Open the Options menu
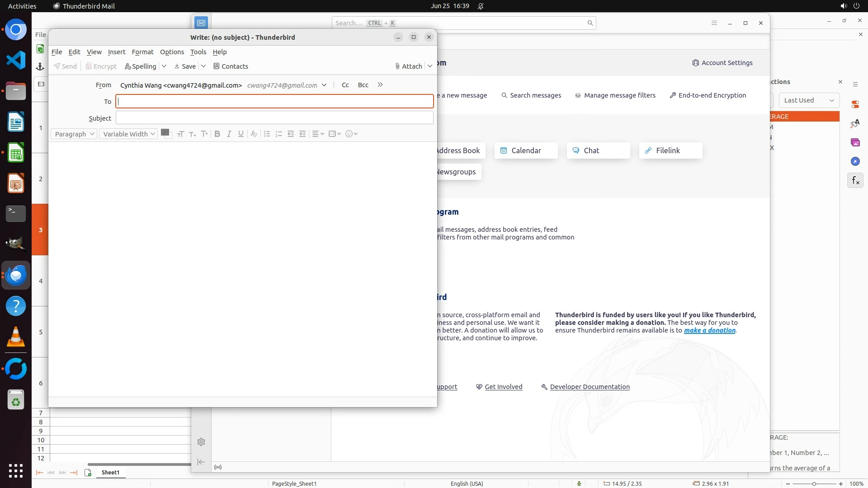 click(x=172, y=52)
